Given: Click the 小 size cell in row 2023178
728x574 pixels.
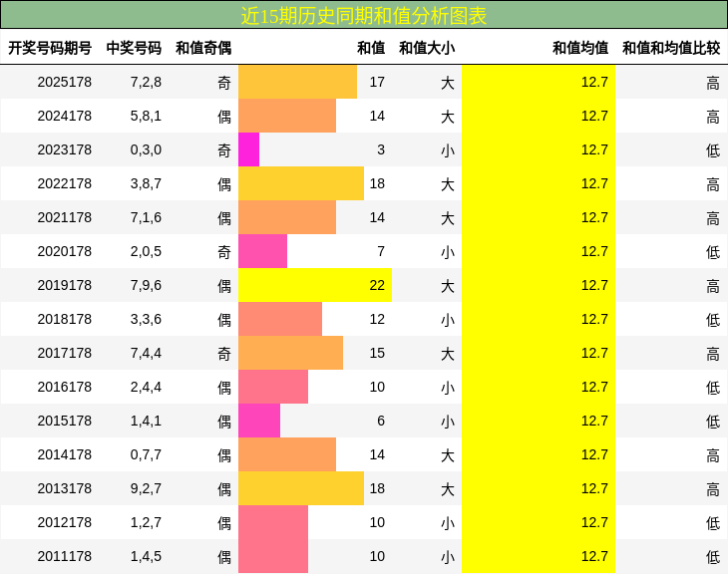Looking at the screenshot, I should (448, 150).
